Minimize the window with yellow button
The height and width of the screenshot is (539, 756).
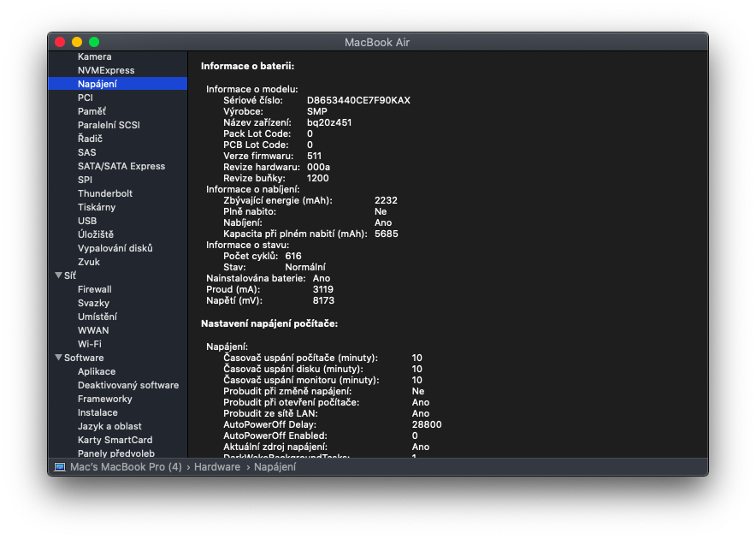click(77, 42)
